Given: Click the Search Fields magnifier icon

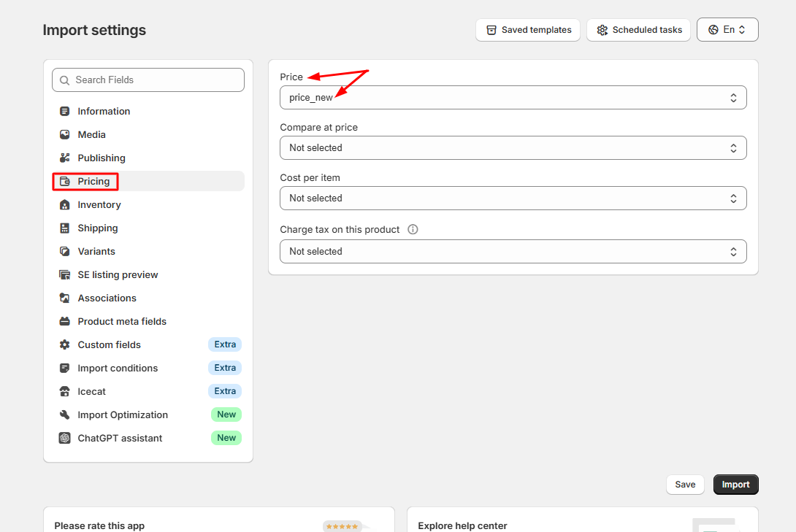Looking at the screenshot, I should 64,80.
